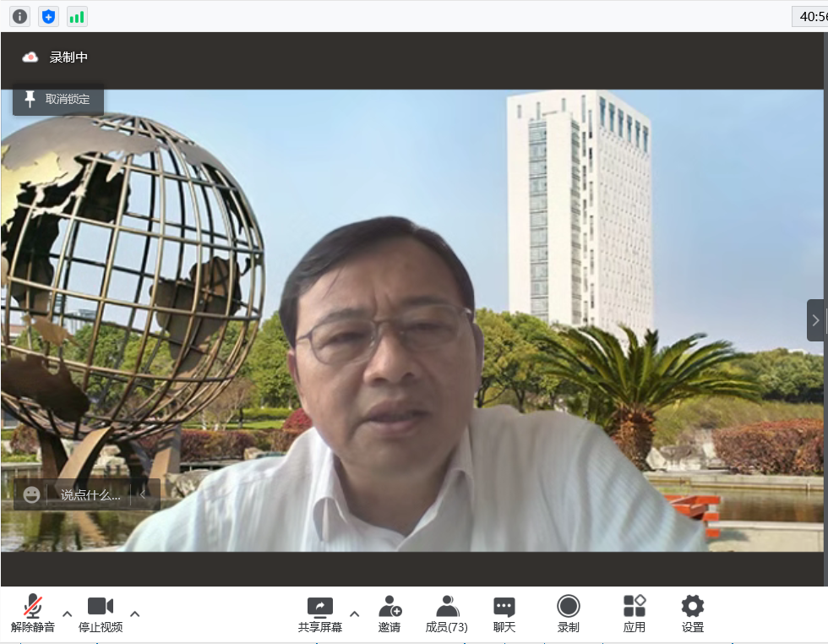Open the 应用 apps icon
828x644 pixels.
point(635,614)
